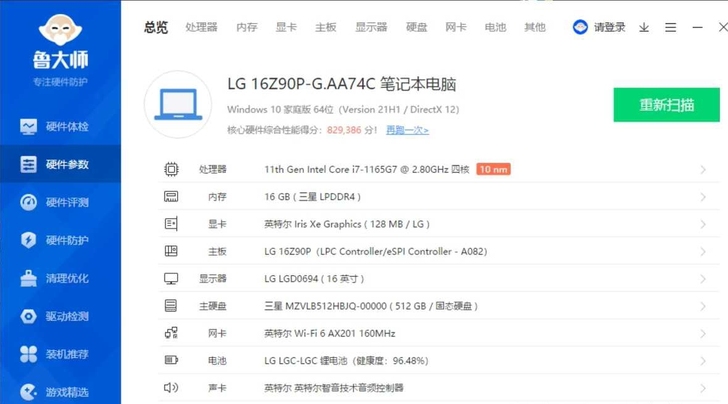Open 清理优化 broom icon

[28, 278]
